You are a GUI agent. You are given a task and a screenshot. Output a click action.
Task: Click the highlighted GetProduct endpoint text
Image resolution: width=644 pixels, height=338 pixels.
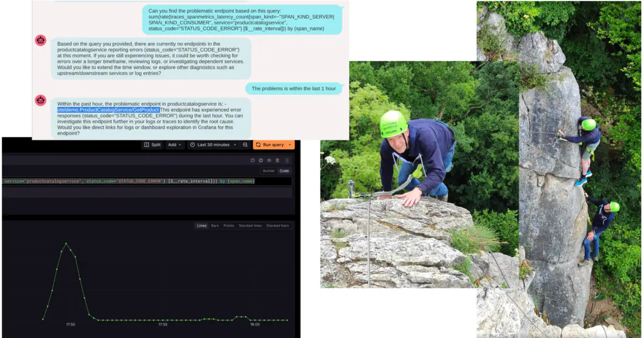pyautogui.click(x=108, y=110)
